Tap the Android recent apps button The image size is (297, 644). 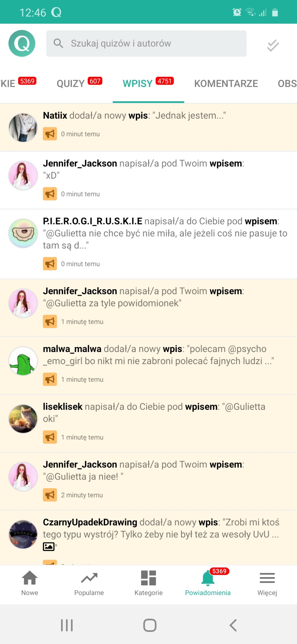[67, 625]
